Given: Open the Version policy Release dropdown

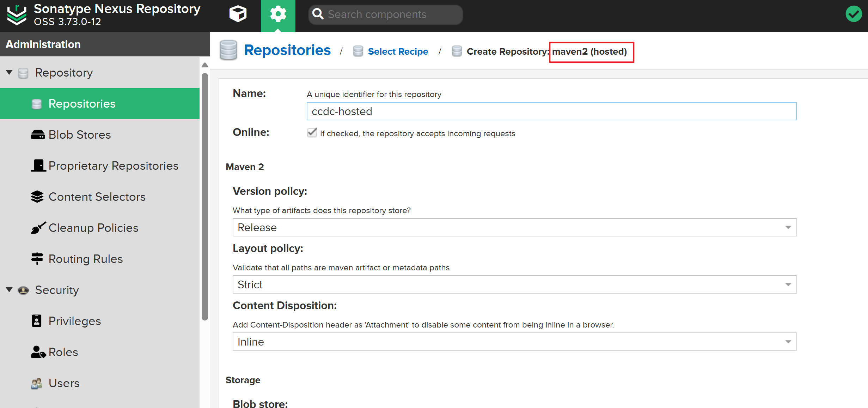Looking at the screenshot, I should click(514, 227).
